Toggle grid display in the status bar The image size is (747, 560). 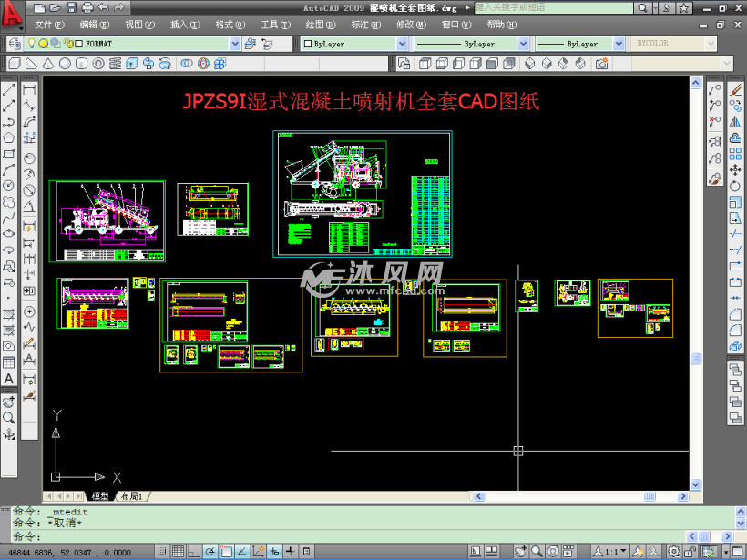coord(179,550)
